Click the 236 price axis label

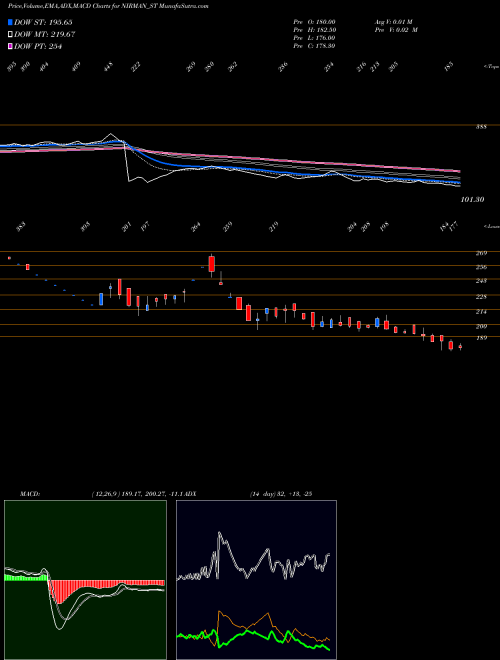click(x=481, y=267)
